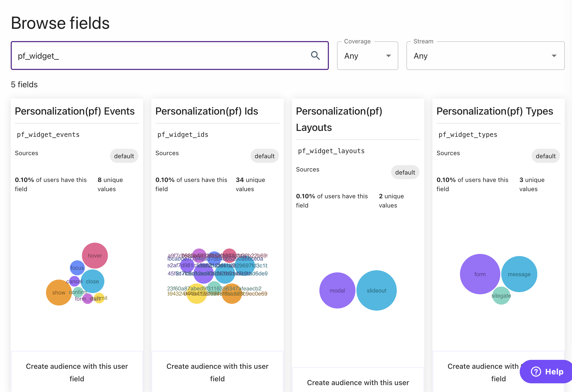
Task: Open Personalization(pf) Types card title
Action: 495,111
